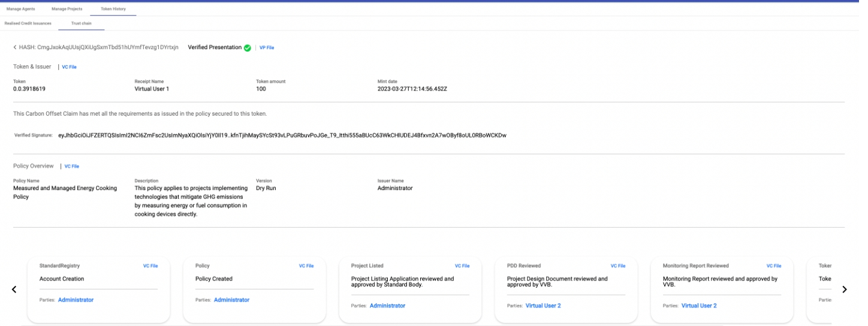This screenshot has height=326, width=868.
Task: Switch to Realised Credit Issuances sub-tab
Action: pos(28,23)
